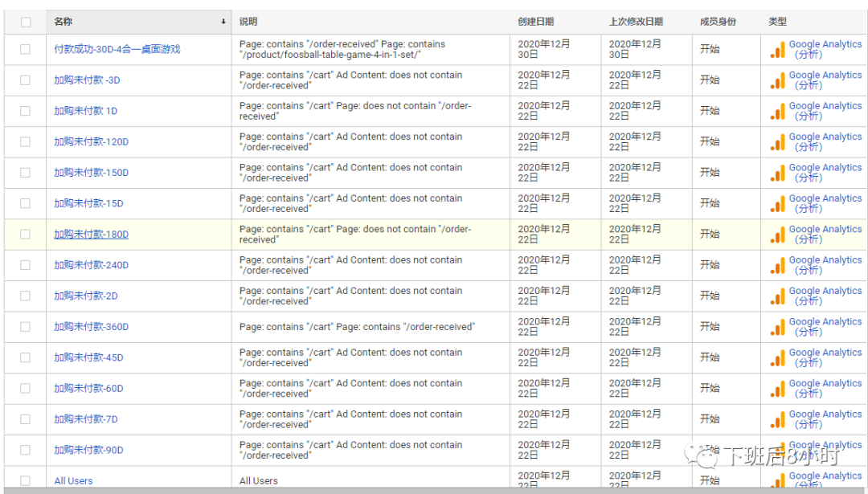Open the 加购未付款-240D audience link

coord(92,265)
